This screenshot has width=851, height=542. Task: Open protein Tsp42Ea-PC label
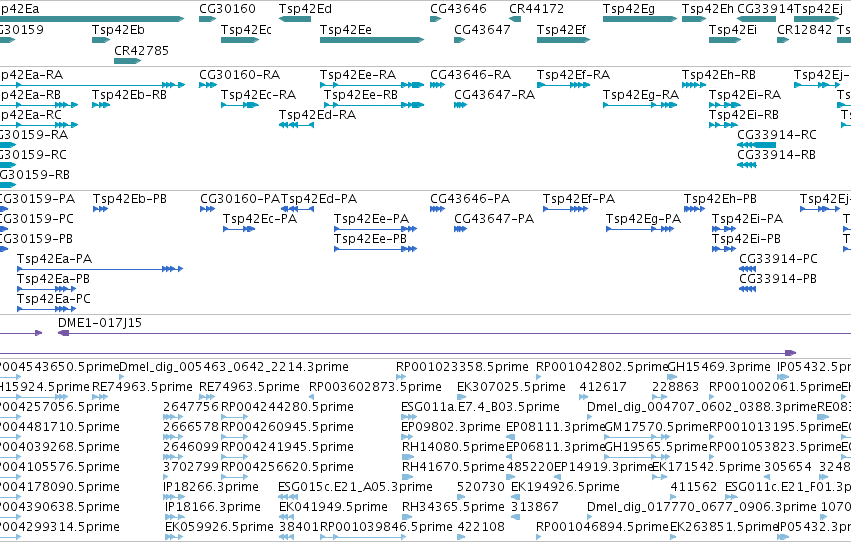click(x=54, y=299)
